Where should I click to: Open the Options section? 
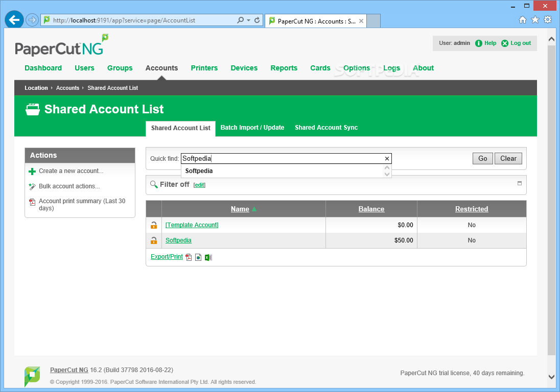[357, 68]
